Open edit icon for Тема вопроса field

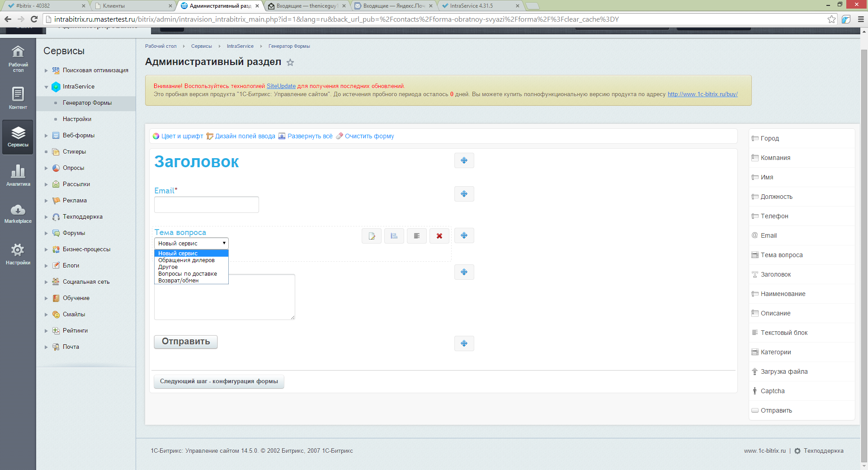point(372,236)
